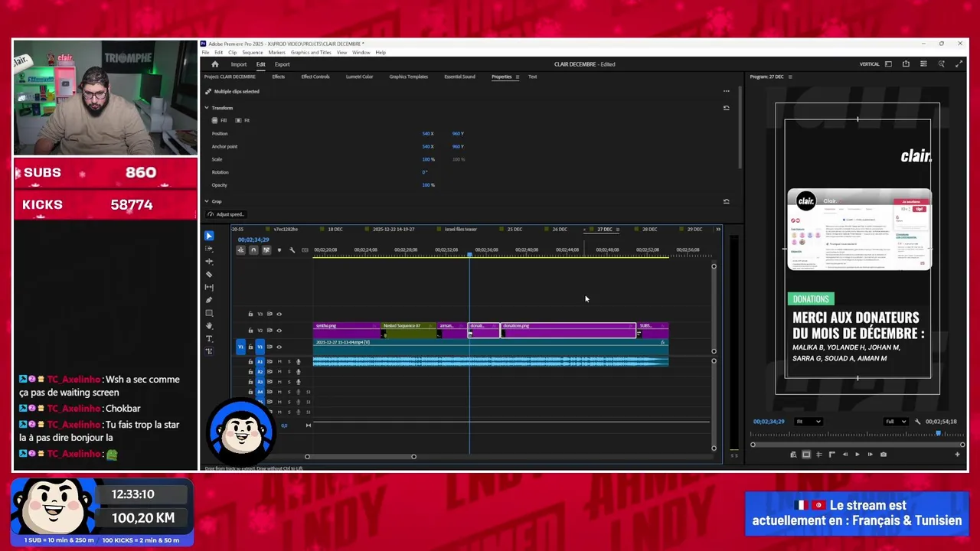980x551 pixels.
Task: Step forward one frame in Program monitor
Action: click(870, 455)
